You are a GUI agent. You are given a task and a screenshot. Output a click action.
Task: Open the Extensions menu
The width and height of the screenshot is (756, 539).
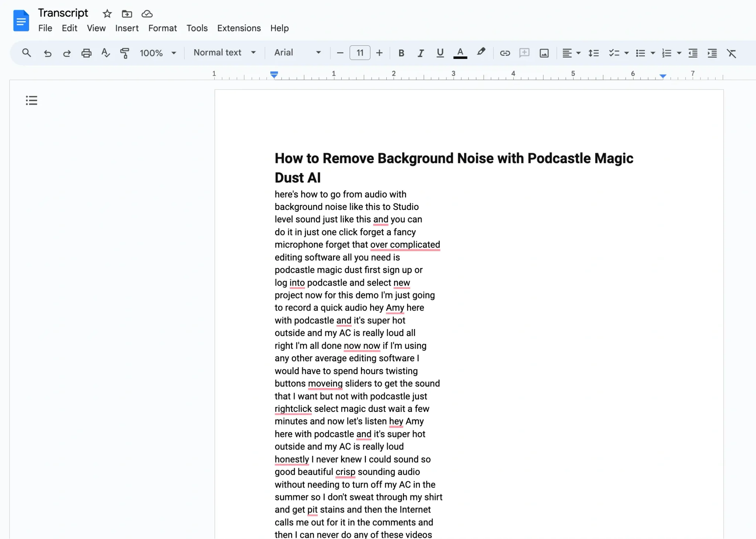[239, 28]
